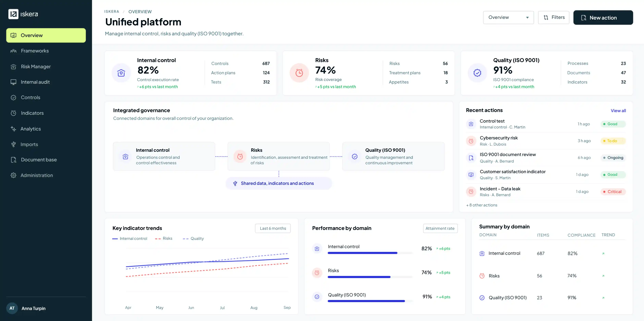Toggle the Quality legend entry
The width and height of the screenshot is (644, 321).
point(193,239)
